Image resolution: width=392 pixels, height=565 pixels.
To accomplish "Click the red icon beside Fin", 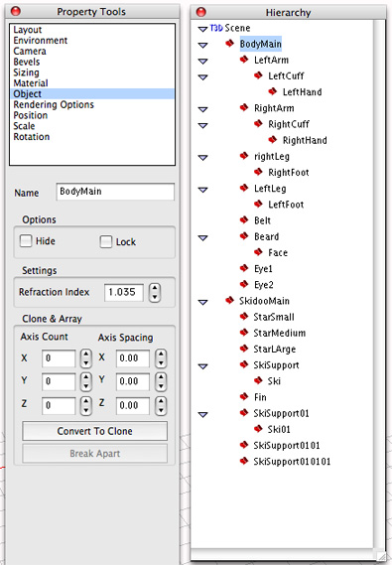I will coord(244,396).
